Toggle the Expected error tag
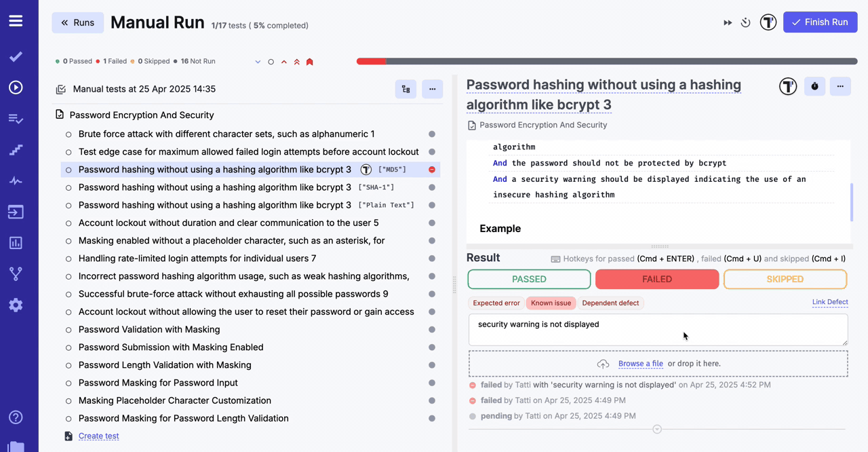 click(496, 303)
